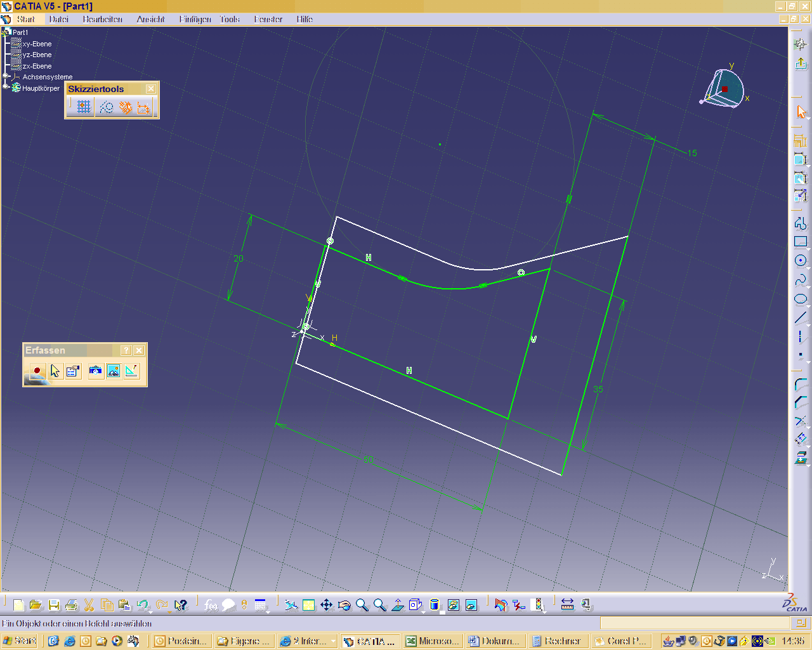
Task: Open the Bearbeiten menu
Action: pyautogui.click(x=102, y=19)
